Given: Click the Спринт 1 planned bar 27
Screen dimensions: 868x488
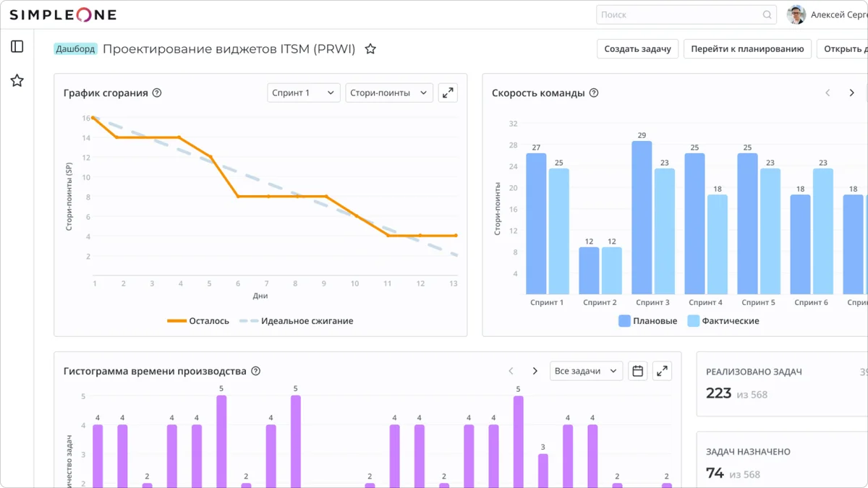Looking at the screenshot, I should [536, 223].
